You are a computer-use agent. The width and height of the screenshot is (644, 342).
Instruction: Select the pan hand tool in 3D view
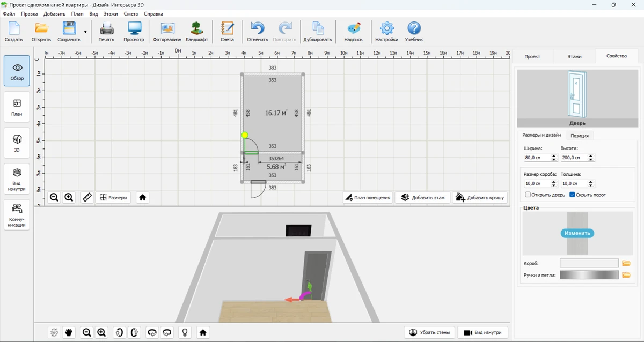point(69,332)
